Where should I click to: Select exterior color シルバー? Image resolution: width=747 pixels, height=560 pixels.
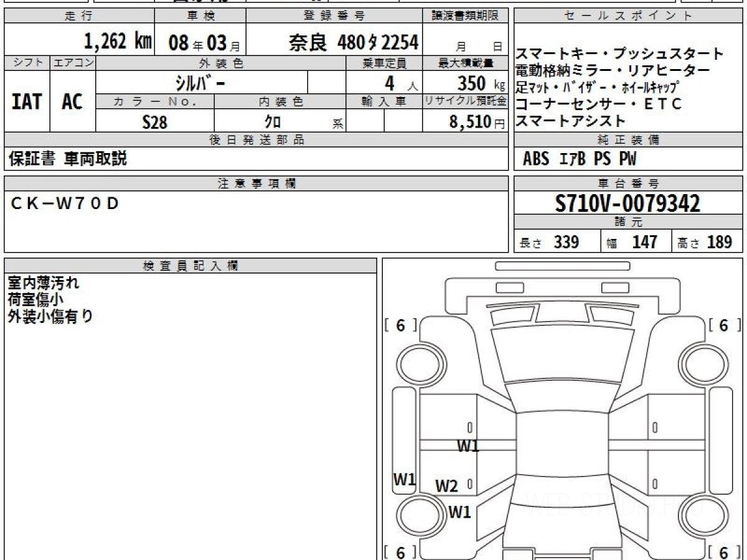point(201,82)
